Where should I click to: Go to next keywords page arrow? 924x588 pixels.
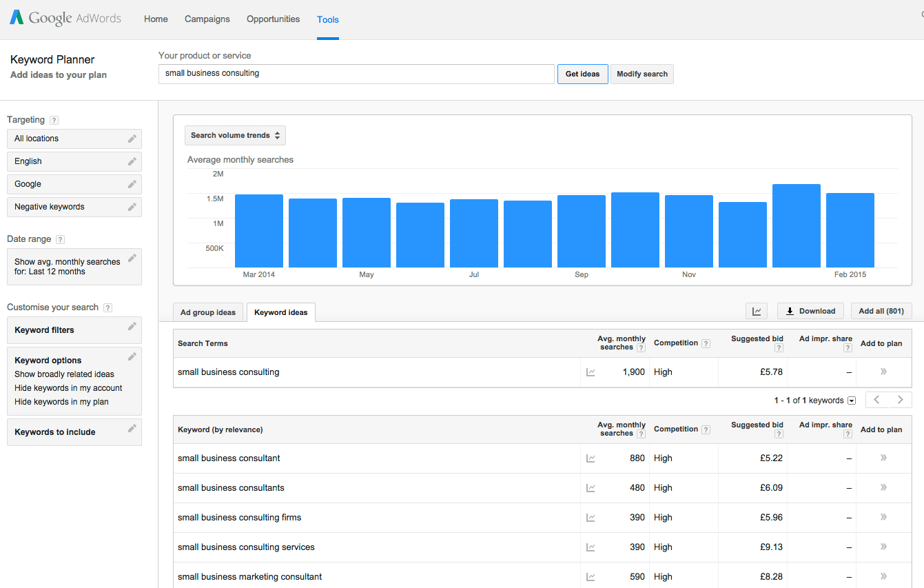coord(900,400)
